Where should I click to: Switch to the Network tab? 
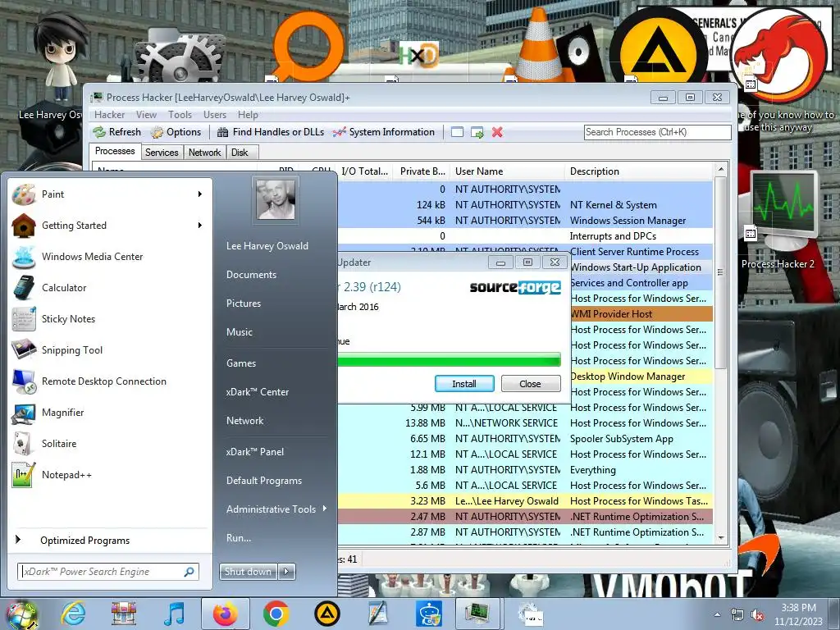pos(204,153)
